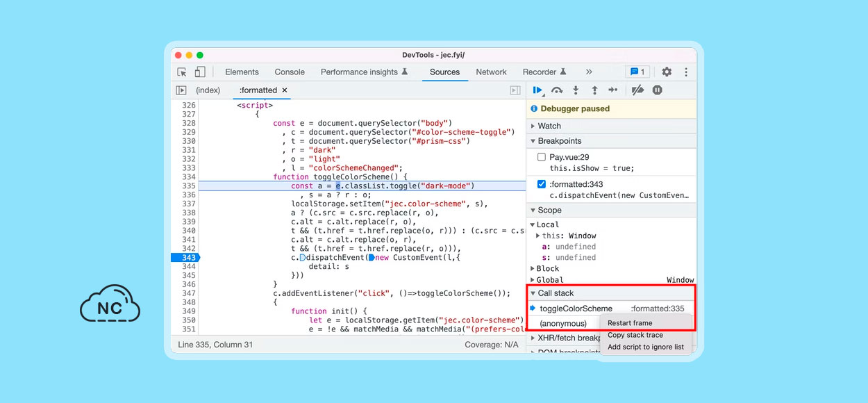
Task: Step into next function call
Action: (576, 90)
